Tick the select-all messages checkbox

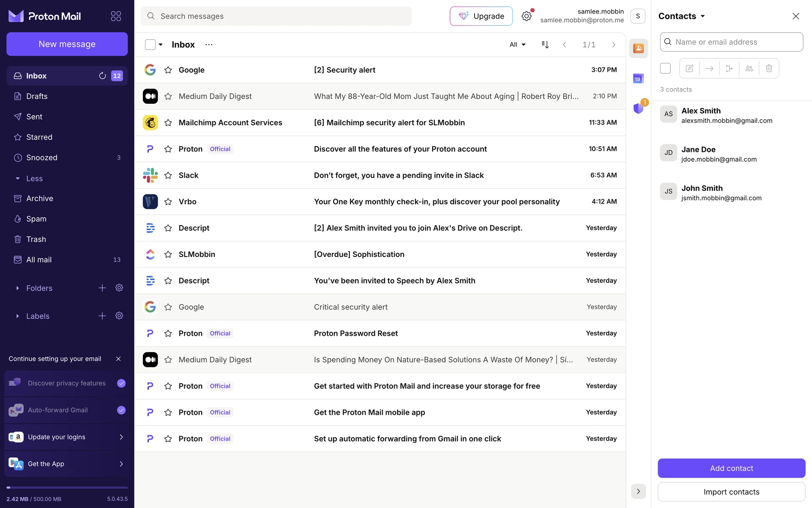click(x=150, y=44)
